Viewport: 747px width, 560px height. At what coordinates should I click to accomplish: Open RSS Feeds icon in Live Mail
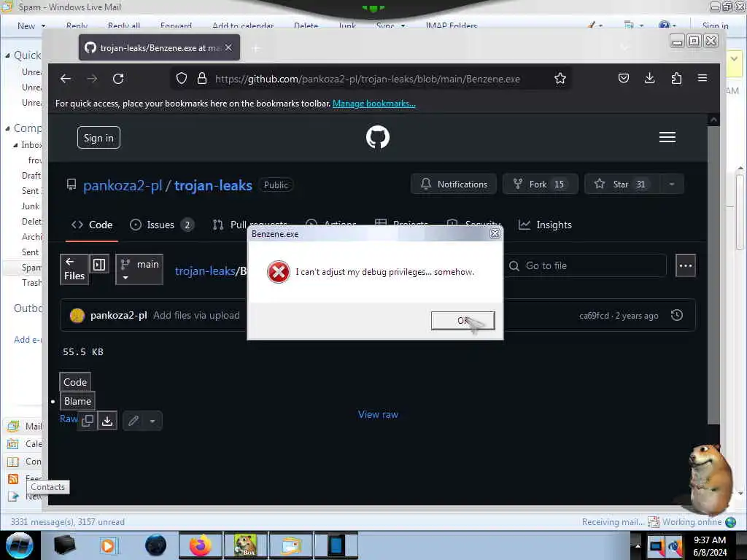coord(13,479)
